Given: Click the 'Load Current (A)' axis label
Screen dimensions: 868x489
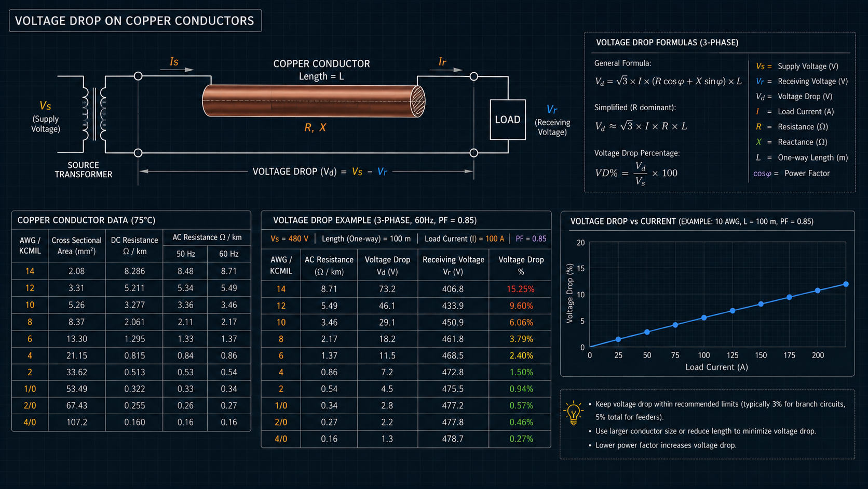Looking at the screenshot, I should coord(716,367).
